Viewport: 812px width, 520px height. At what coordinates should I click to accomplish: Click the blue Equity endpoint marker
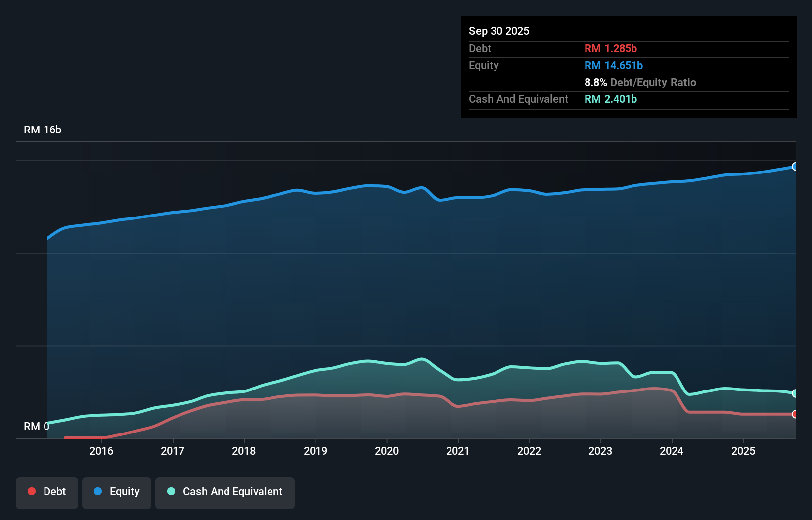pyautogui.click(x=795, y=167)
